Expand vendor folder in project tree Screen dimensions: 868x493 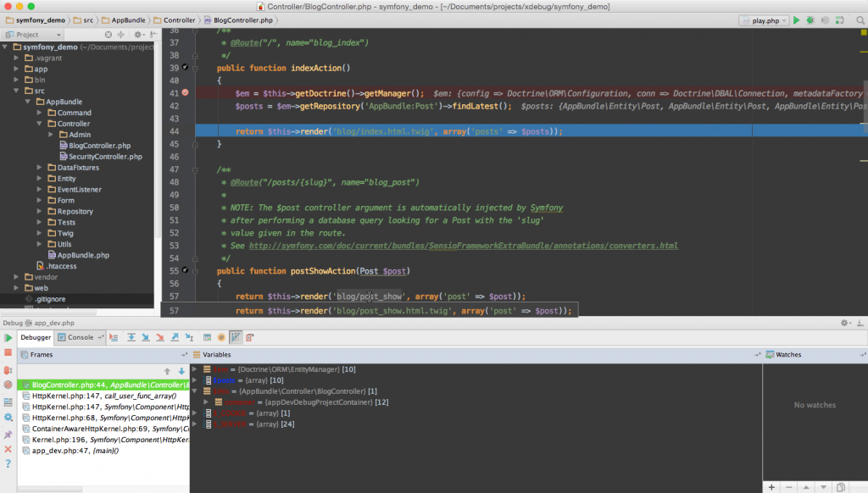pyautogui.click(x=16, y=277)
